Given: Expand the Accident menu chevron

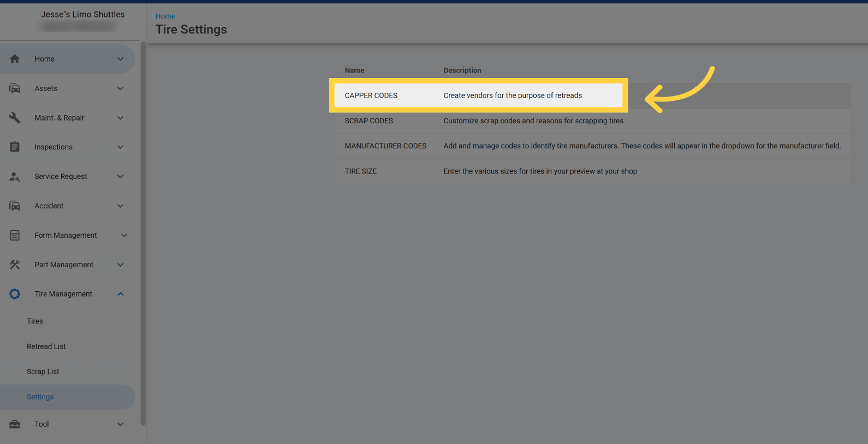Looking at the screenshot, I should coord(121,206).
